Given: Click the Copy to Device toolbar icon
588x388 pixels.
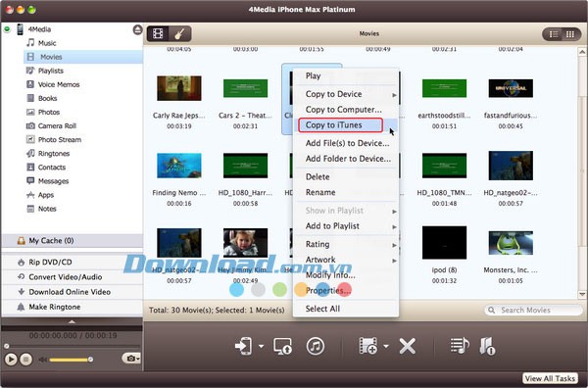Looking at the screenshot, I should (x=244, y=346).
